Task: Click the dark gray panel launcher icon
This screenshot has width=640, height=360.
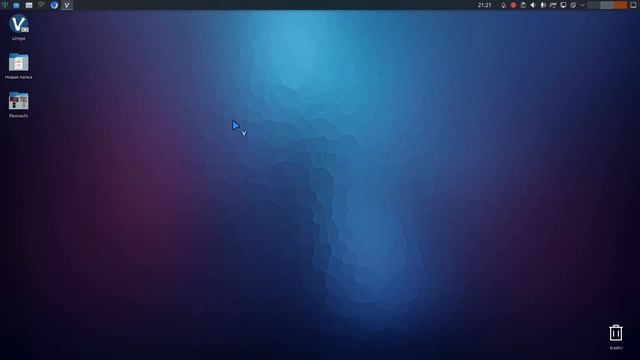Action: point(41,5)
